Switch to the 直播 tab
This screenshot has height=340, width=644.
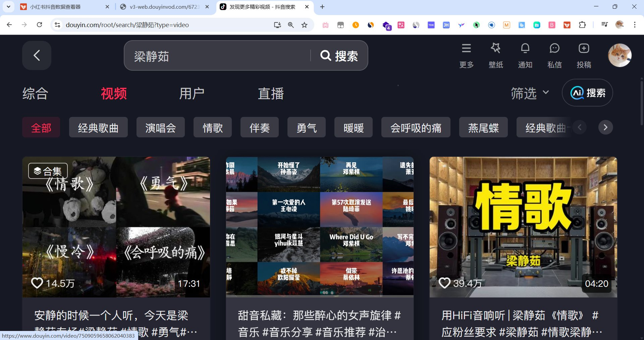[x=271, y=93]
